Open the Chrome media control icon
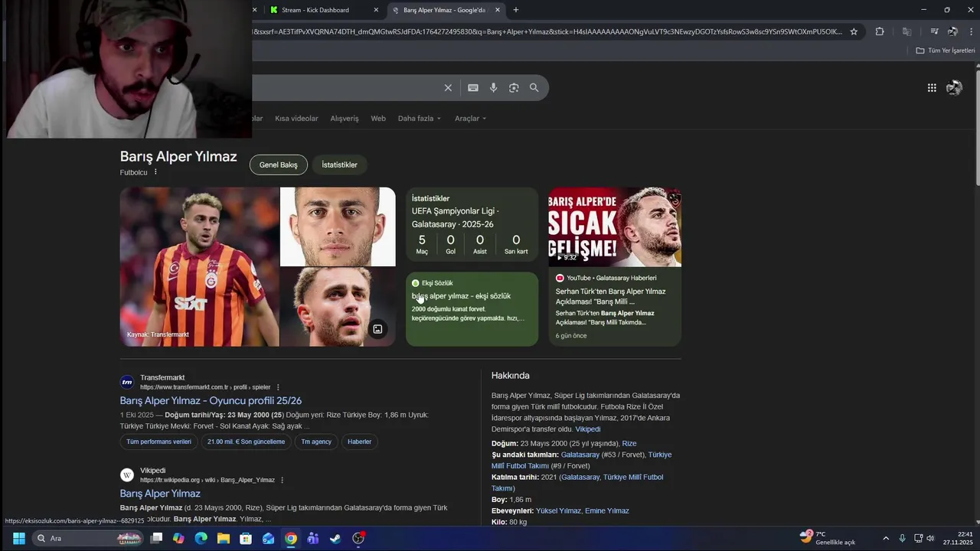980x551 pixels. tap(934, 31)
